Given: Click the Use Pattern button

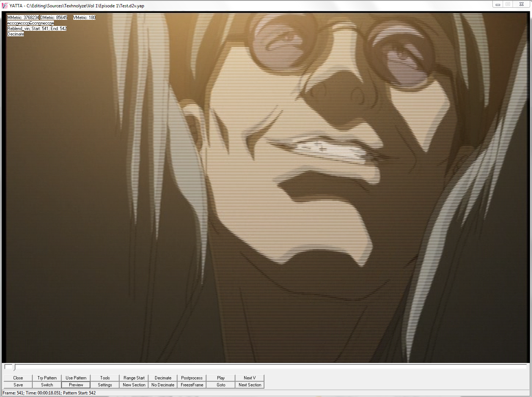Looking at the screenshot, I should click(x=76, y=378).
